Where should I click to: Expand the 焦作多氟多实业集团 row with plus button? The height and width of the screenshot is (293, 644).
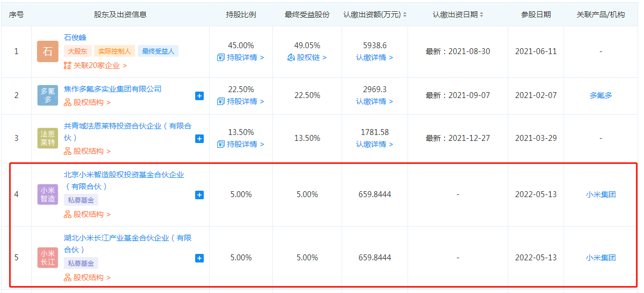[199, 96]
